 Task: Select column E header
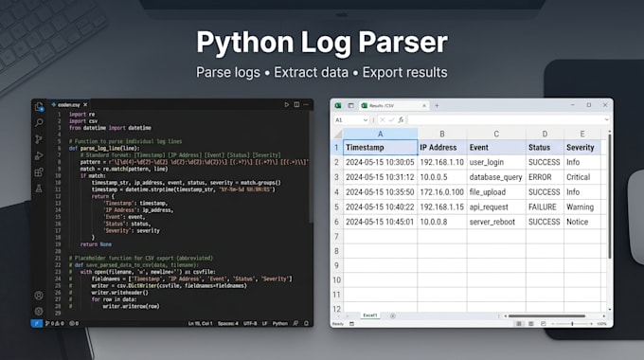582,134
